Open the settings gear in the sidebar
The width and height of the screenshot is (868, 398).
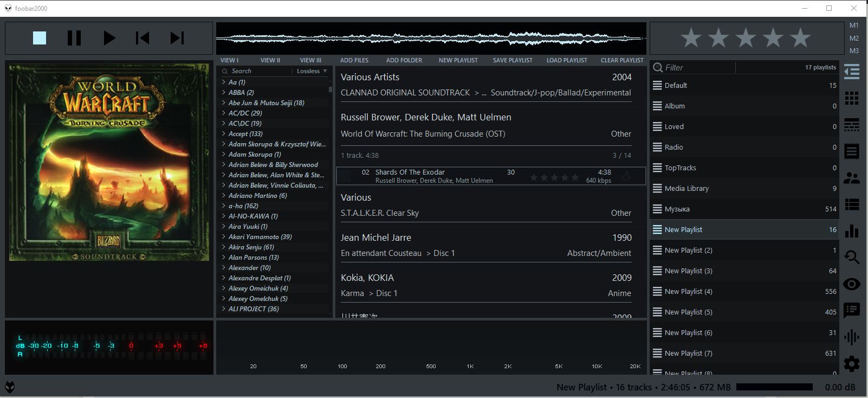tap(852, 363)
